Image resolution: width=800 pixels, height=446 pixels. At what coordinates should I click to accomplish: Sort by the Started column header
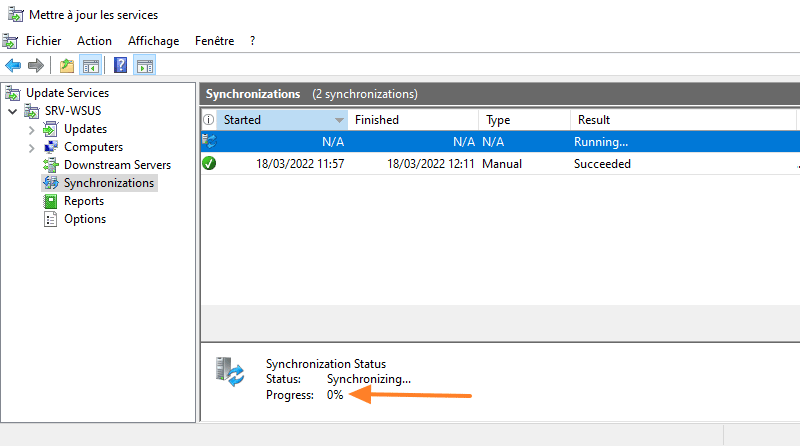pyautogui.click(x=274, y=120)
